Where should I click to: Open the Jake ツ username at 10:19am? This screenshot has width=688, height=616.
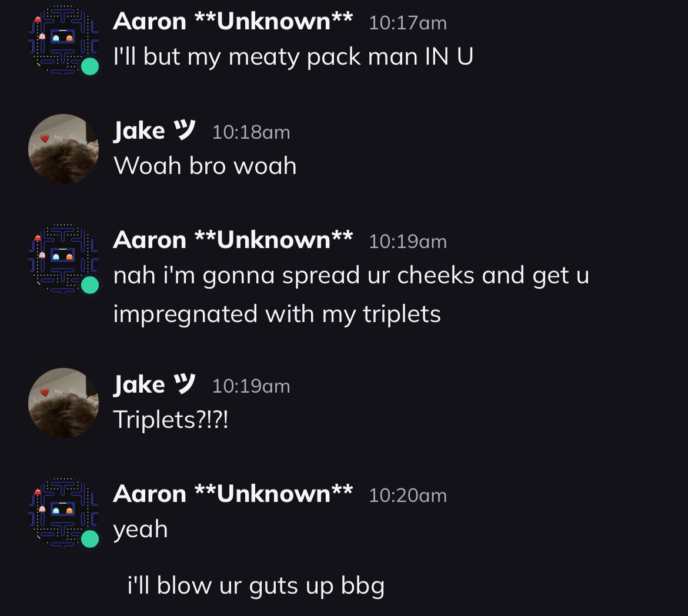tap(155, 384)
